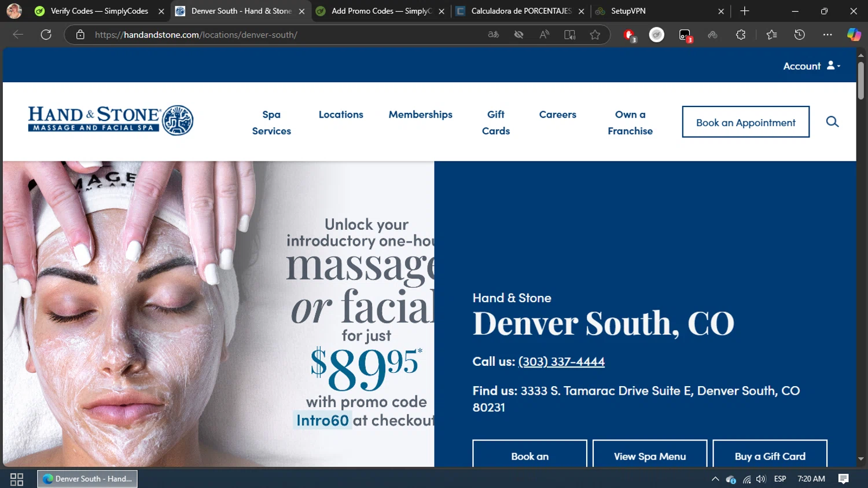Viewport: 868px width, 488px height.
Task: Click the browser back arrow
Action: click(18, 35)
